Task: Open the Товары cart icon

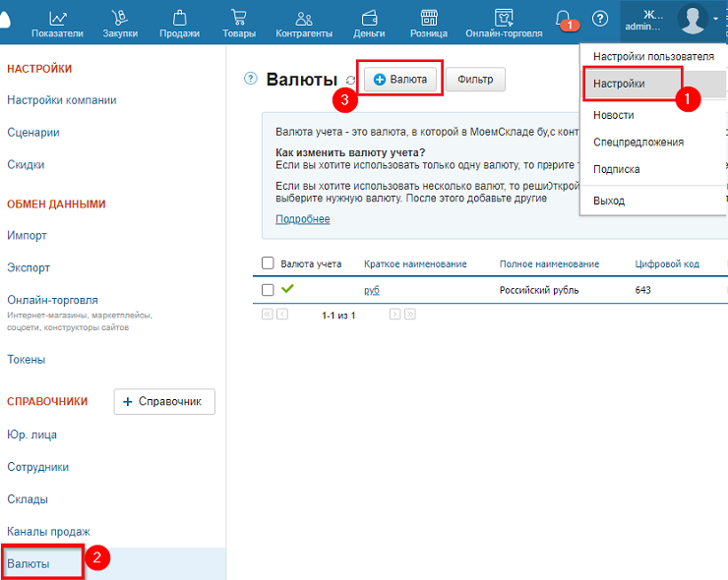Action: 238,18
